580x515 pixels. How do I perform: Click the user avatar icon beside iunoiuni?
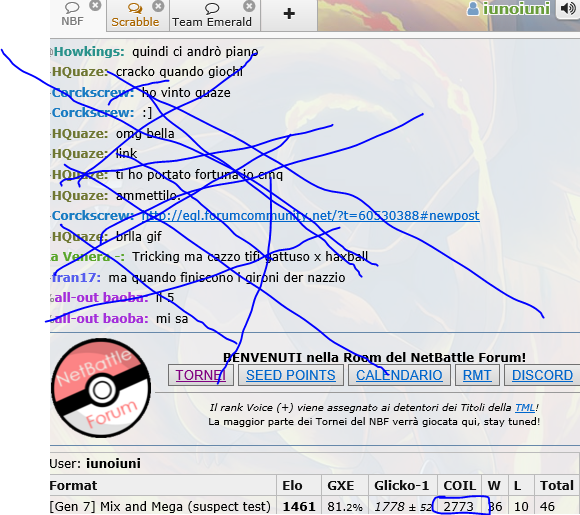[473, 9]
